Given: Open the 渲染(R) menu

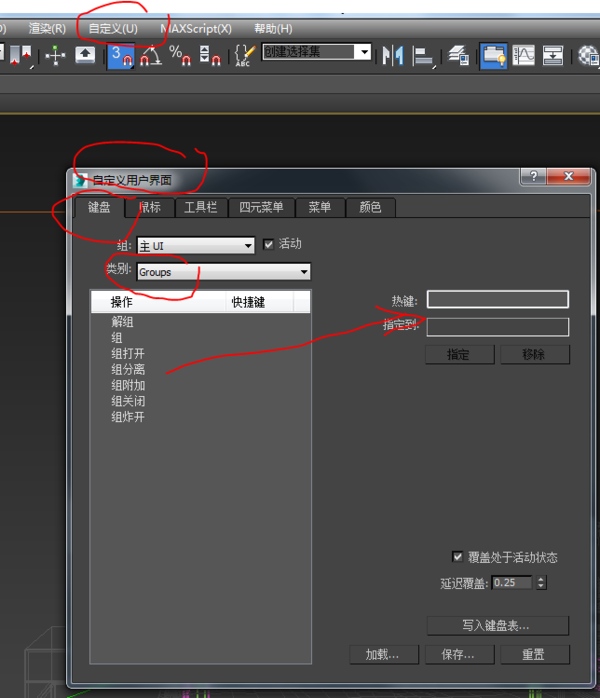Looking at the screenshot, I should point(47,29).
